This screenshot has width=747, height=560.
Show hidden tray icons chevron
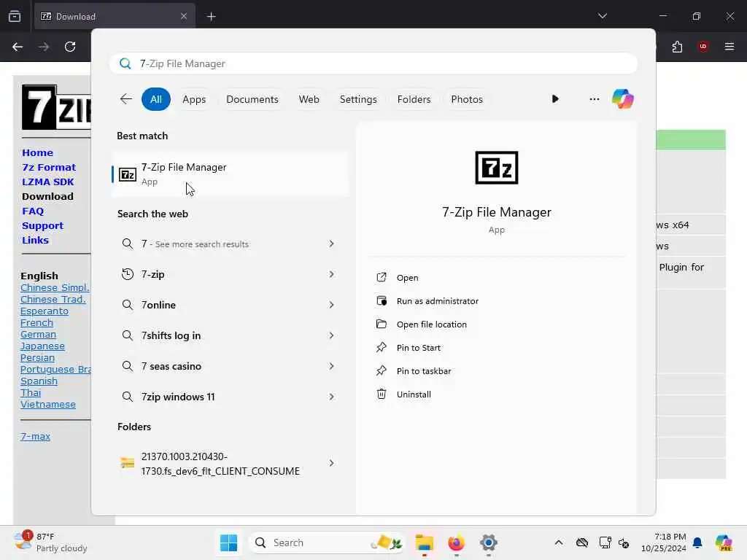(x=558, y=542)
